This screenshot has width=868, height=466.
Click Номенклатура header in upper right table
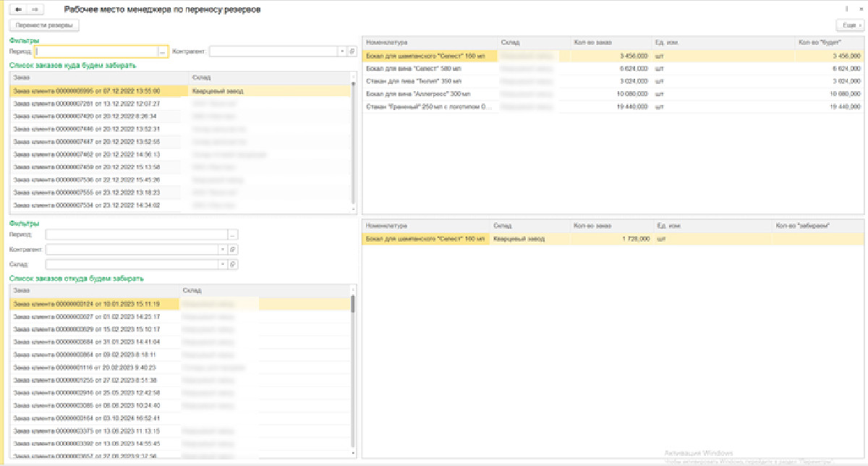(x=430, y=43)
